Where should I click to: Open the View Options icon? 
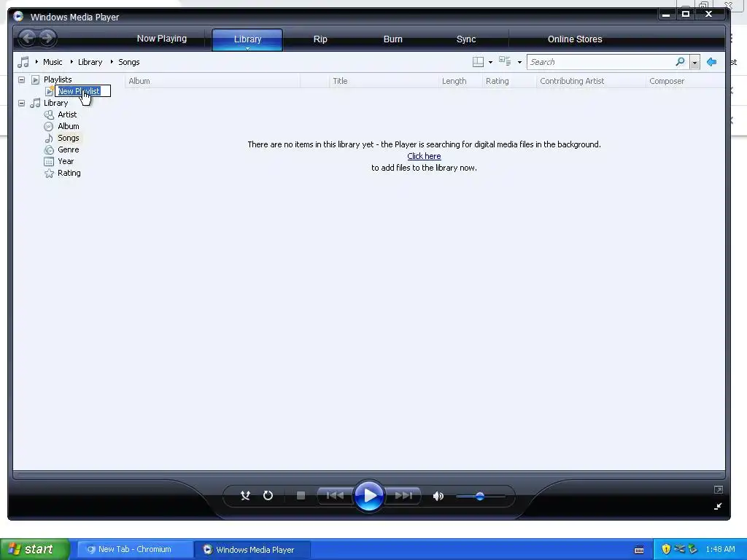coord(505,61)
